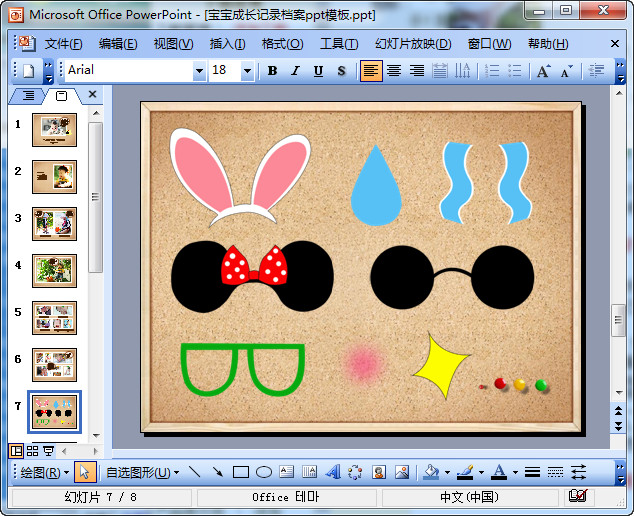The height and width of the screenshot is (516, 634).
Task: Open the fill color dropdown arrow
Action: tap(447, 472)
